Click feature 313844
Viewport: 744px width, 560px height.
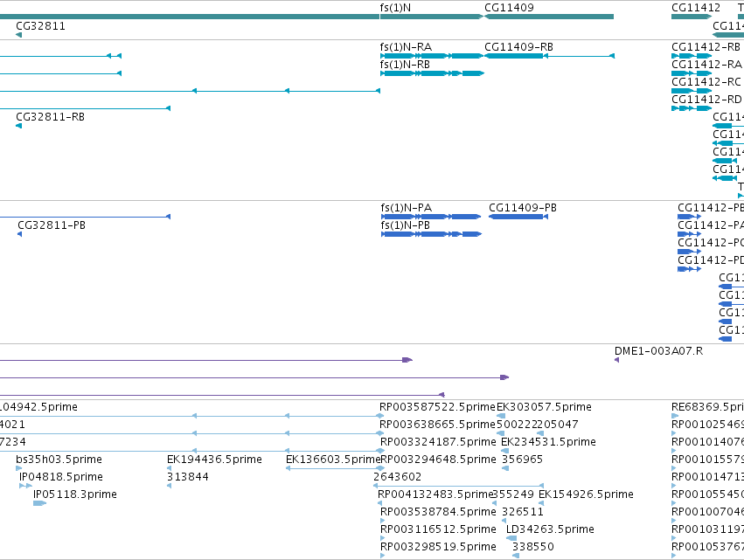187,477
